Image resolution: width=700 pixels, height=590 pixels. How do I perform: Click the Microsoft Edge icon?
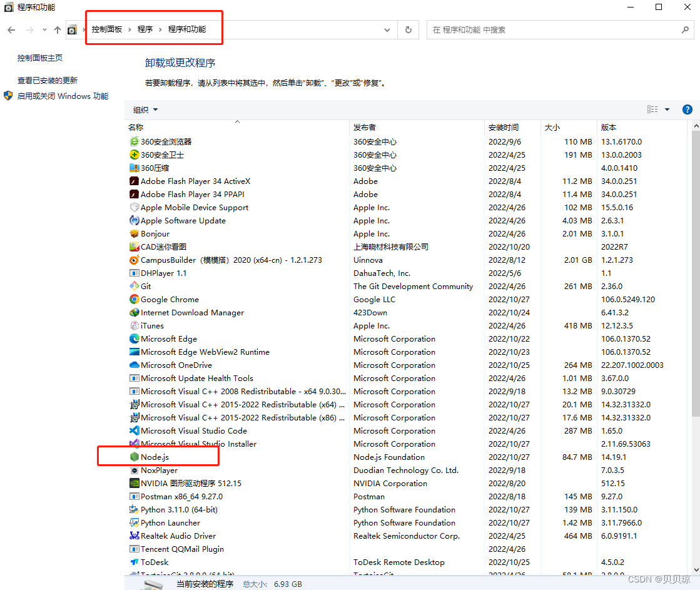134,339
